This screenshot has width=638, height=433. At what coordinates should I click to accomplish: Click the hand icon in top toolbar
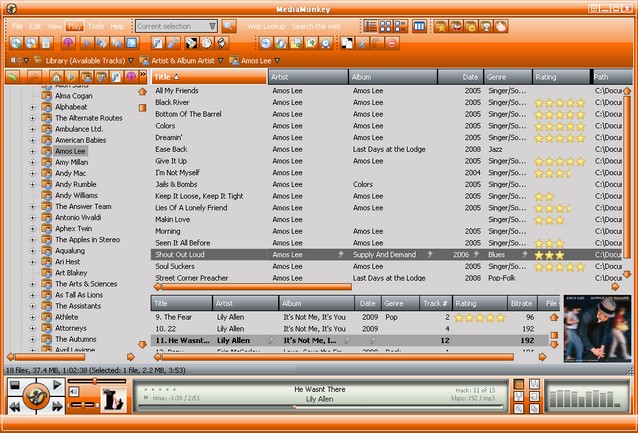tap(501, 26)
